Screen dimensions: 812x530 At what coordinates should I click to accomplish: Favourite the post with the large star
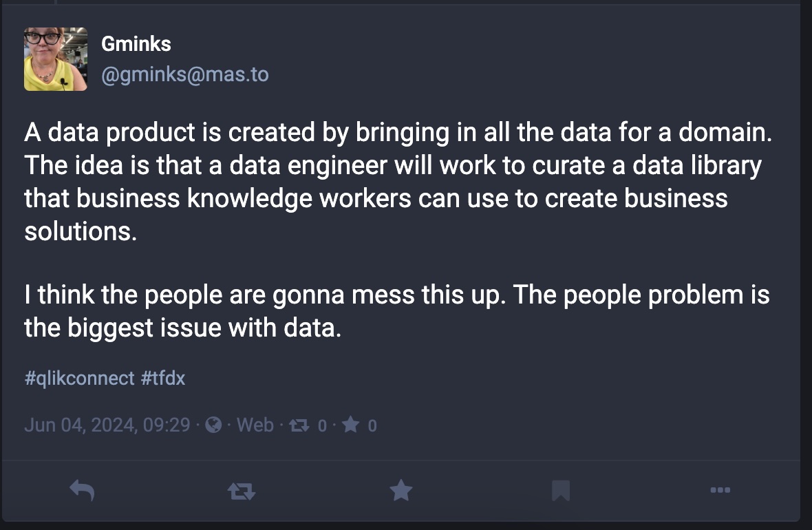click(x=400, y=490)
